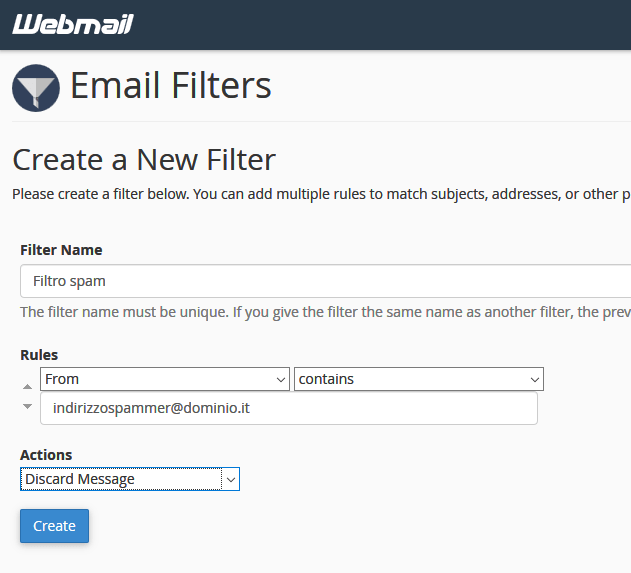Click the chevron arrow on the 'contains' dropdown
631x573 pixels.
(x=534, y=380)
